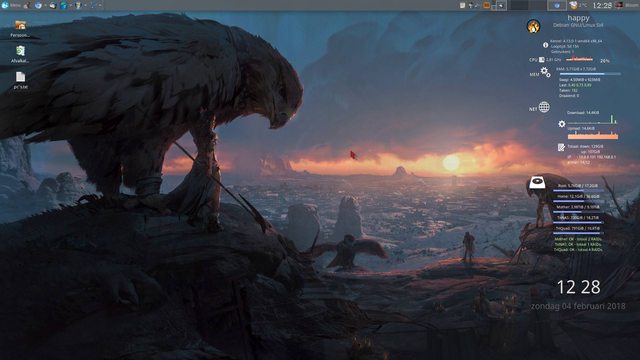Click the MEM gears icon in system monitor
The image size is (640, 360).
545,72
